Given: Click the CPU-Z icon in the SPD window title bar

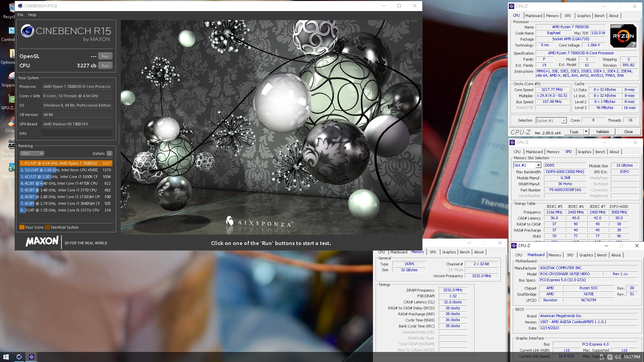Looking at the screenshot, I should (x=512, y=142).
